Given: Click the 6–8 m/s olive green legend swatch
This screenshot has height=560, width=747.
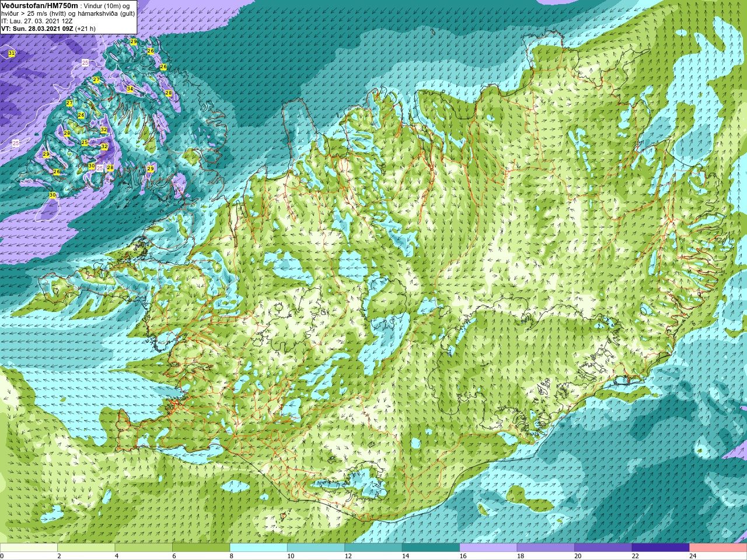Looking at the screenshot, I should pyautogui.click(x=201, y=548).
